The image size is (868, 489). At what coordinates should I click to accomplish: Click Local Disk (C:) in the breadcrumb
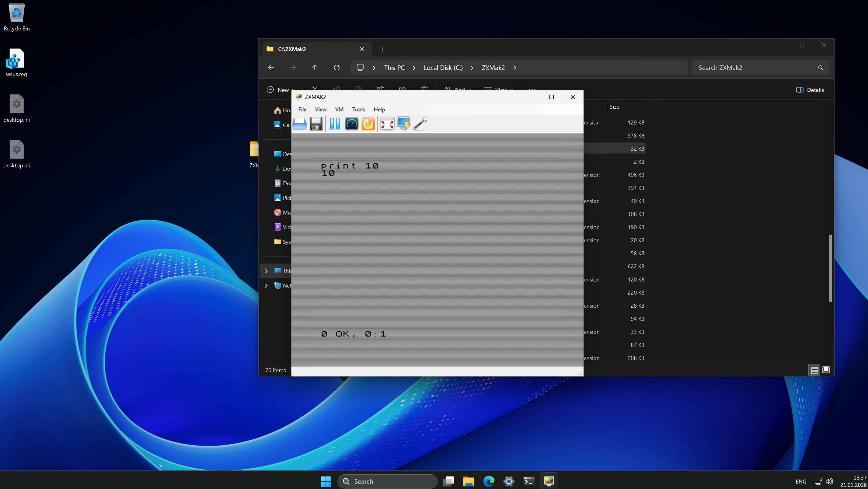443,68
